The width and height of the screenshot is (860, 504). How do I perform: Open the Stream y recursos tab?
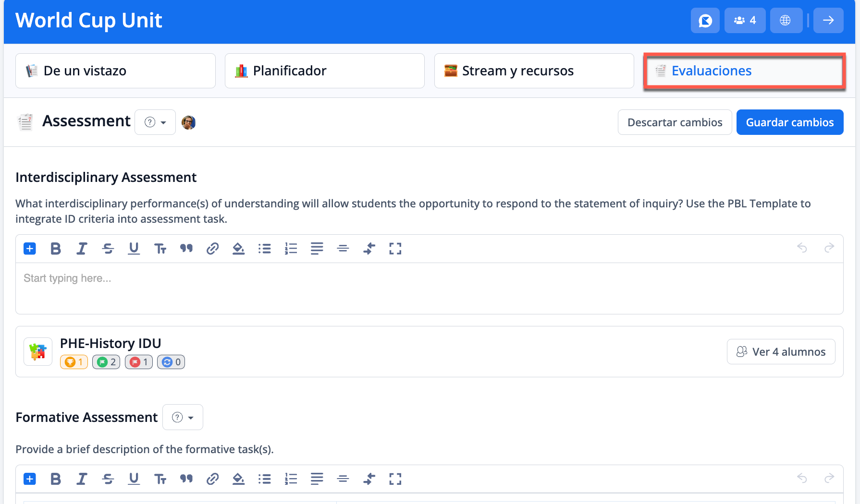tap(533, 71)
